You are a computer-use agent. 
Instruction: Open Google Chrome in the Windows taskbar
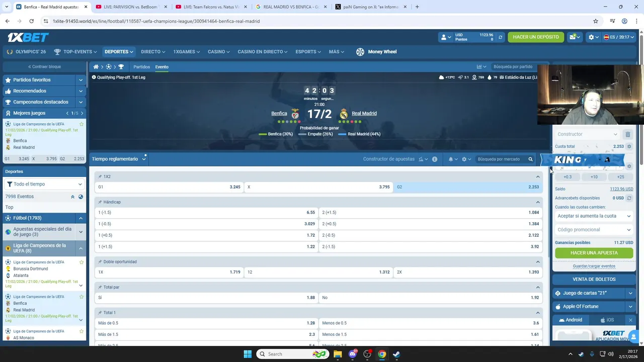[x=382, y=354]
